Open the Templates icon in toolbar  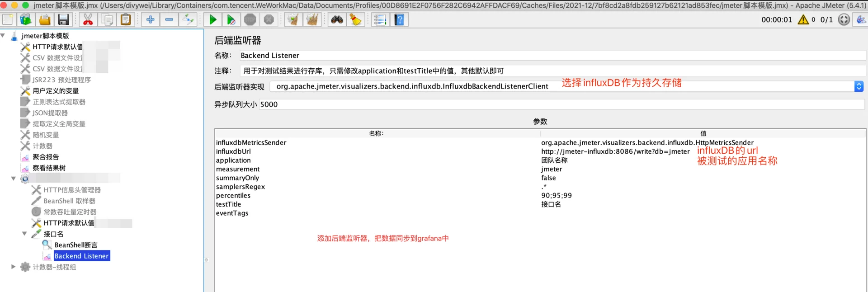(26, 19)
